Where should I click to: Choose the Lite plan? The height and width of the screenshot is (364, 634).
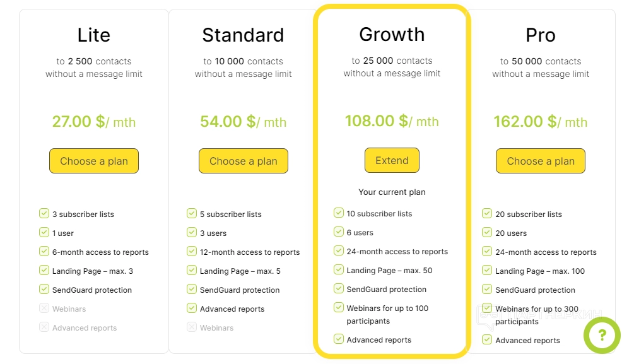click(x=94, y=161)
